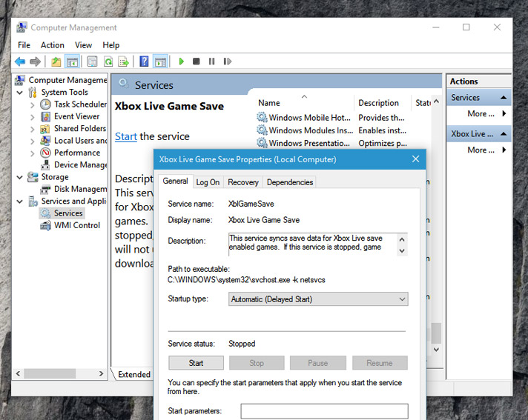Switch to the Recovery tab
Image resolution: width=528 pixels, height=420 pixels.
coord(243,182)
